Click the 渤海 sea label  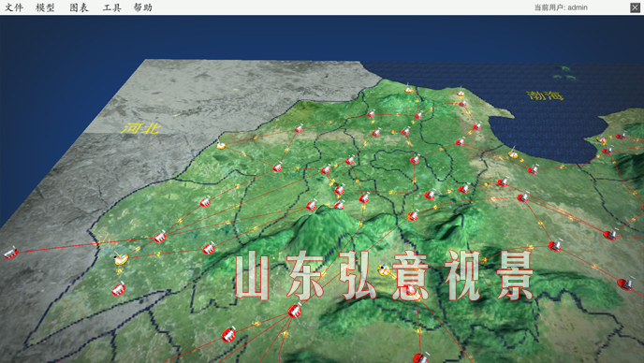(545, 95)
